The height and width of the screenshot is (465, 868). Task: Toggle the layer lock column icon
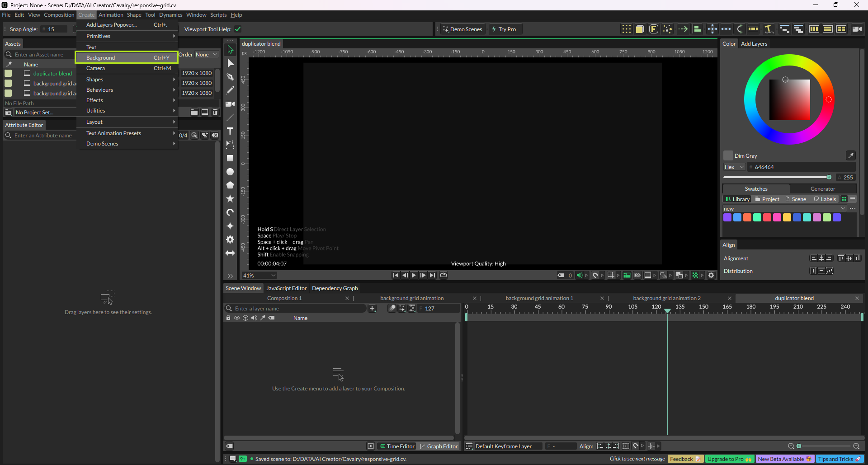point(228,318)
